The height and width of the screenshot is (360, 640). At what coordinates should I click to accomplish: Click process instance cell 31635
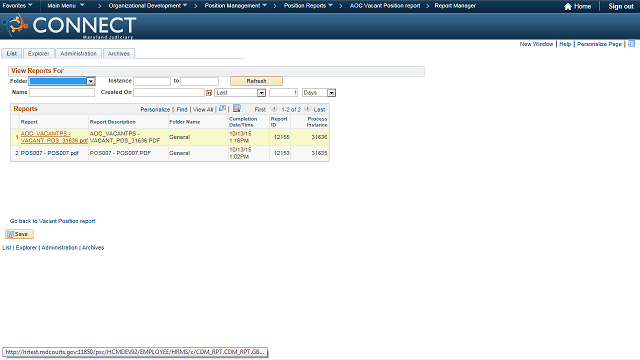[319, 153]
